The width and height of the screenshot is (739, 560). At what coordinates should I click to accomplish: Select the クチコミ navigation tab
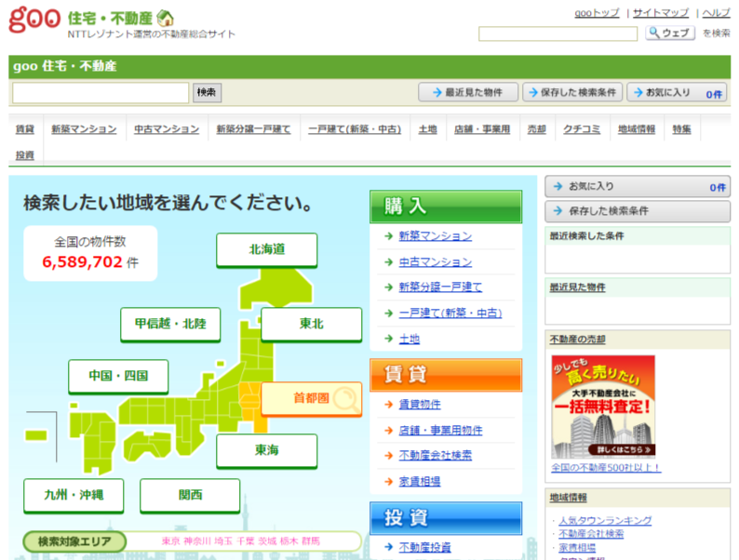582,129
